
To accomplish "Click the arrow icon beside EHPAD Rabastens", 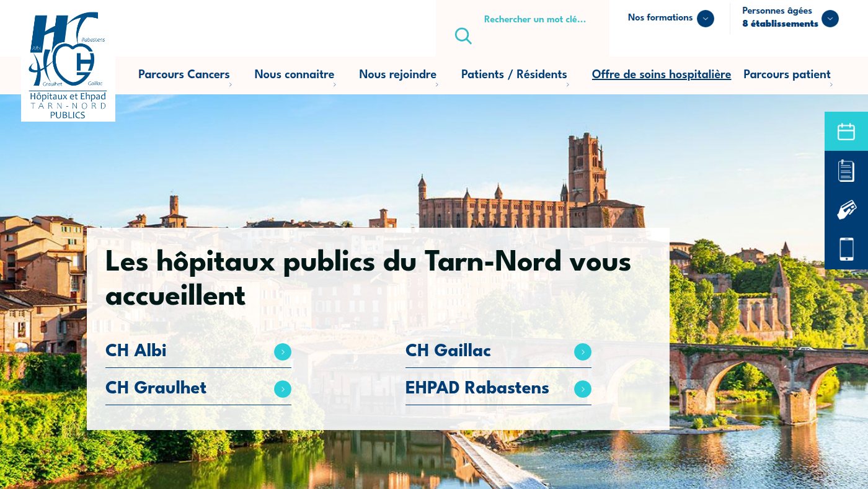I will coord(583,389).
